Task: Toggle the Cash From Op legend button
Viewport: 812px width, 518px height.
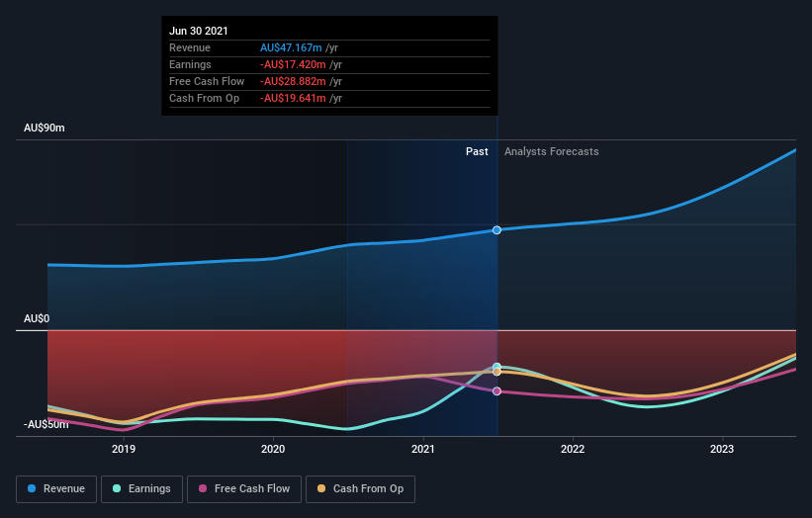Action: click(360, 489)
